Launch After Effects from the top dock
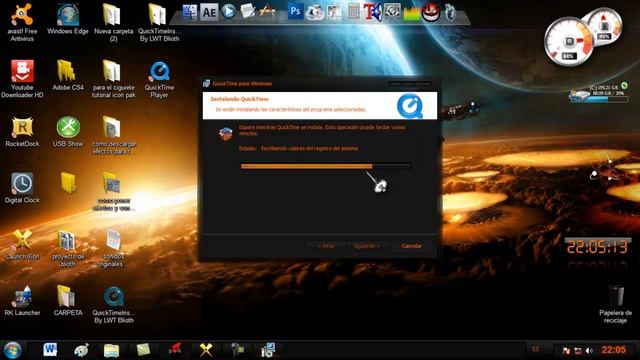 (209, 12)
